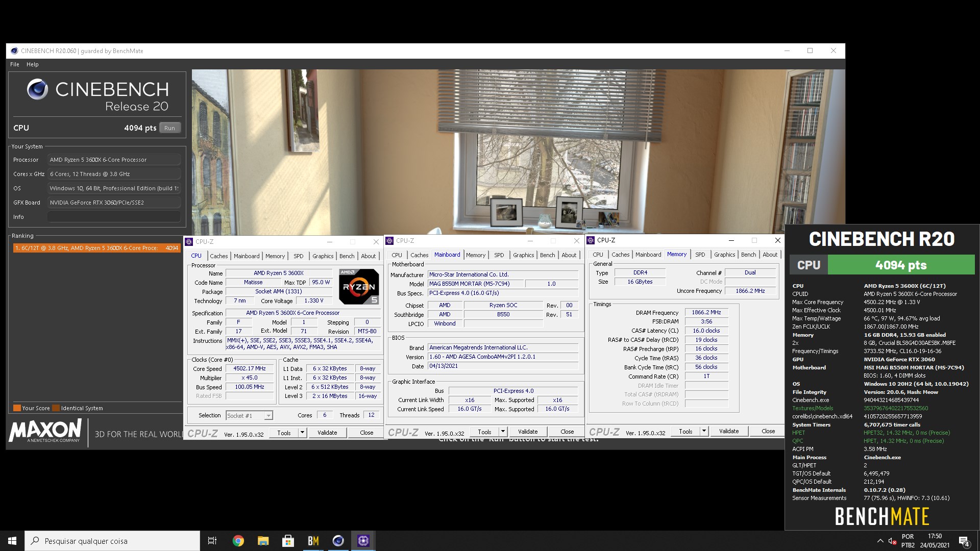Viewport: 980px width, 551px height.
Task: Open Bench tab in Mainboard CPU-Z window
Action: pyautogui.click(x=548, y=255)
